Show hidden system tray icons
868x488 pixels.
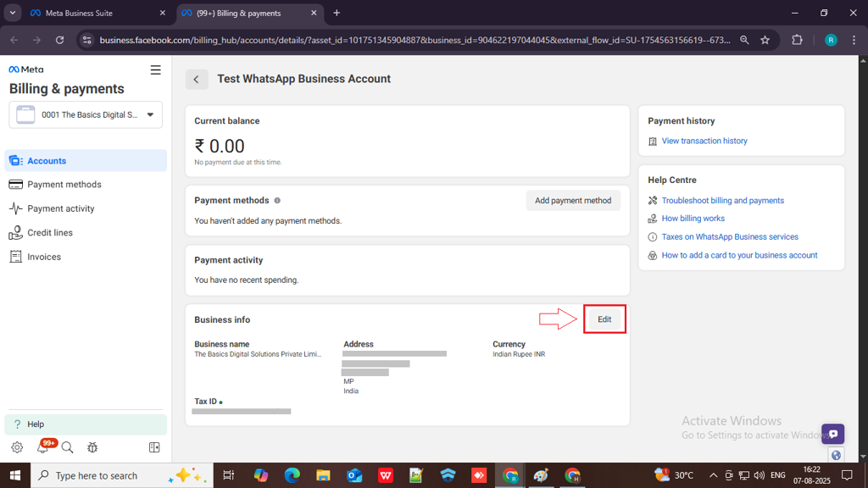click(713, 475)
